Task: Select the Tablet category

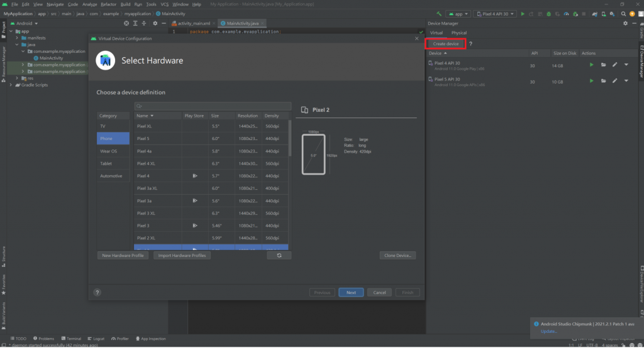Action: coord(113,163)
